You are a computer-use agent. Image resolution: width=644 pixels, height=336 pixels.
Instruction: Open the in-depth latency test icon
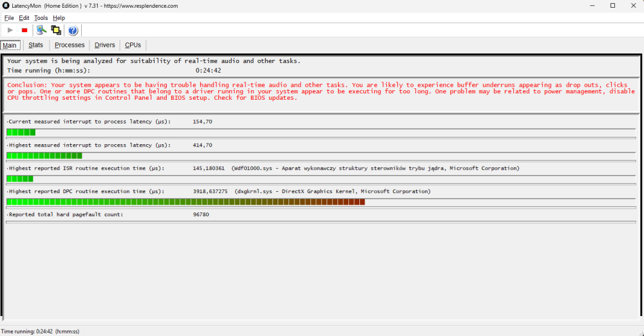41,30
